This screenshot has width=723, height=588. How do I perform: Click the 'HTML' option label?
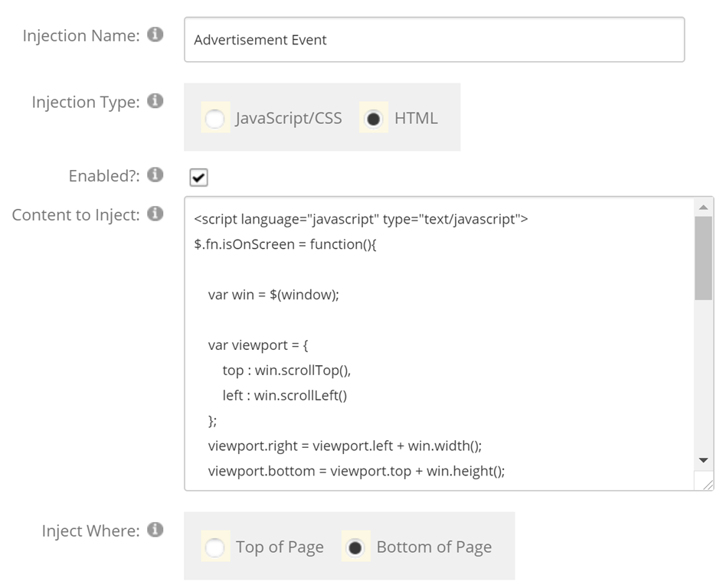(416, 119)
